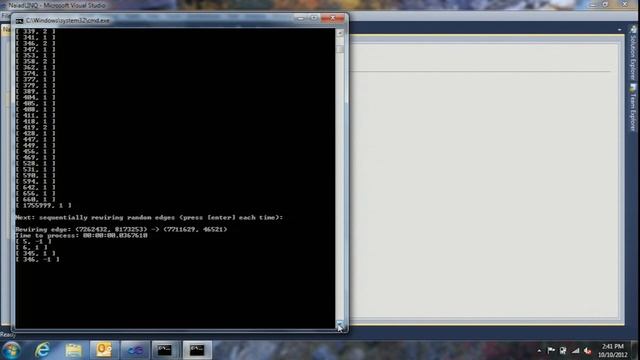Launch Internet Explorer from the taskbar
Screen dimensions: 640x360
click(x=42, y=350)
